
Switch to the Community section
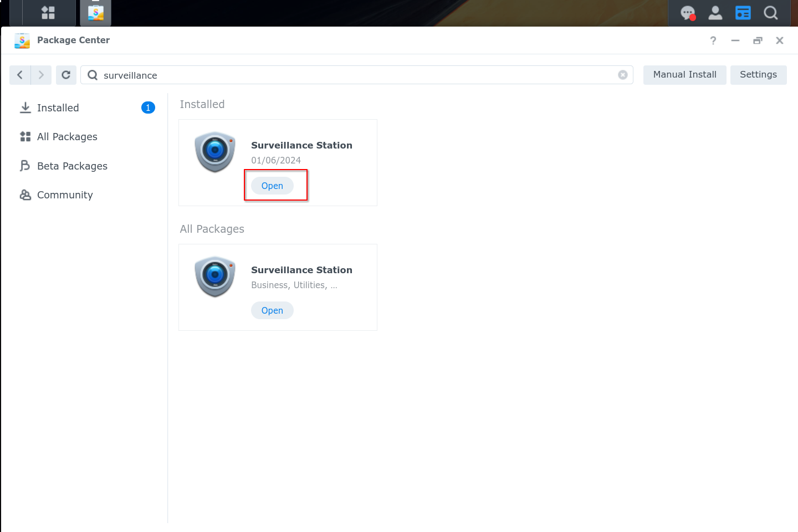click(65, 195)
